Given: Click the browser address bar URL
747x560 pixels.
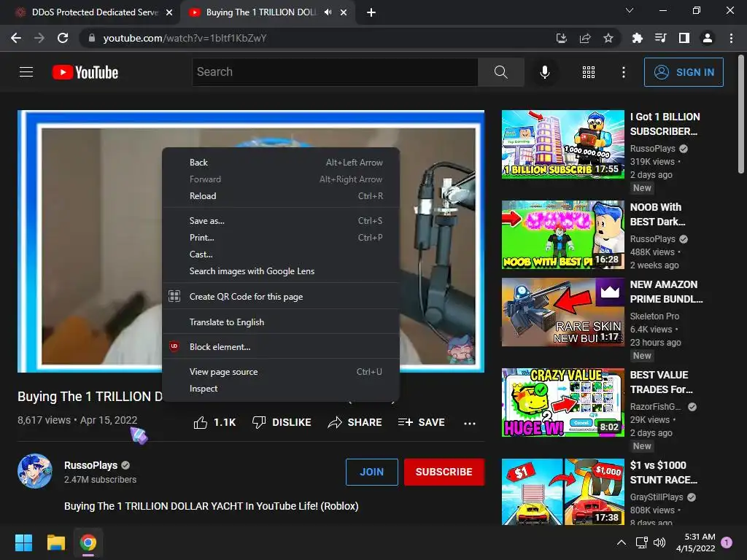Looking at the screenshot, I should [x=185, y=38].
